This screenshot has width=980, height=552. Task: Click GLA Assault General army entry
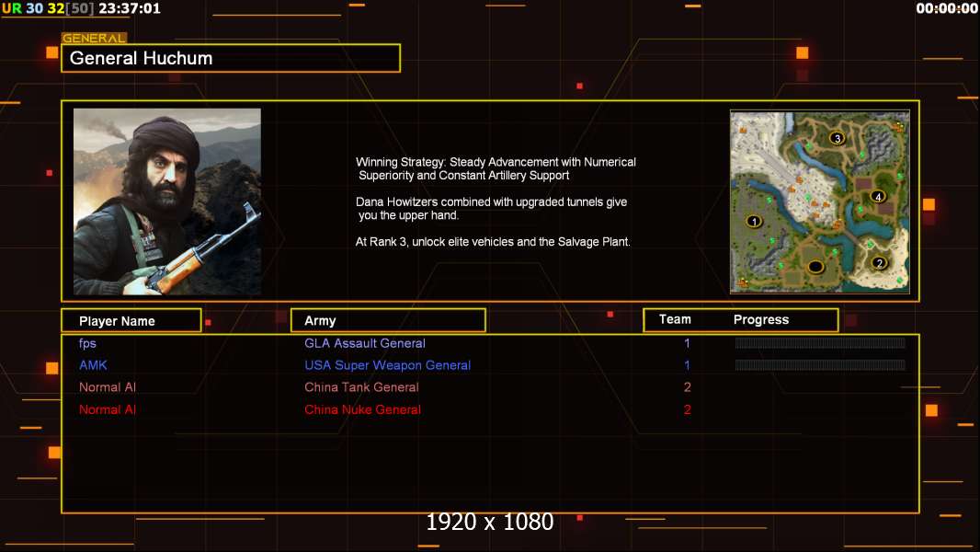click(364, 343)
